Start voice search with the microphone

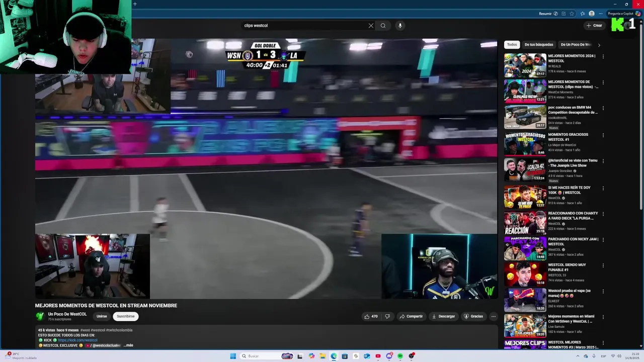tap(400, 26)
